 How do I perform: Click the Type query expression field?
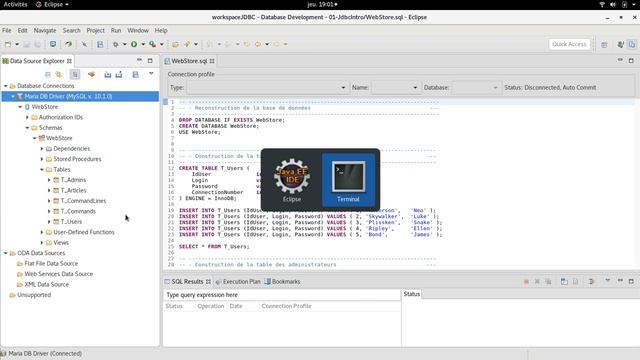pos(282,295)
